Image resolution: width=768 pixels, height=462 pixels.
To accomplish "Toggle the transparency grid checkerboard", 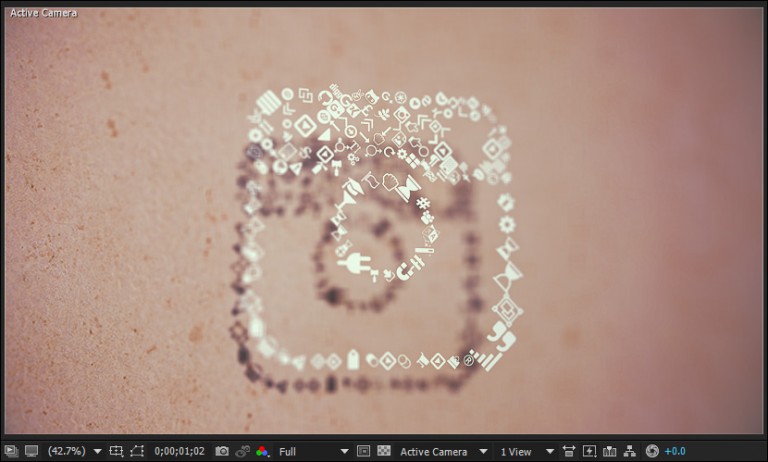I will tap(383, 452).
